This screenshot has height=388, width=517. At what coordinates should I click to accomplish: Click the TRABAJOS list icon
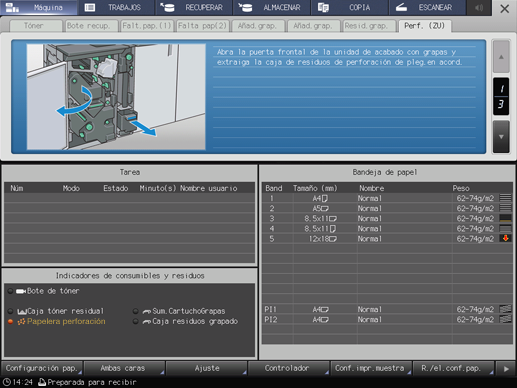[90, 7]
